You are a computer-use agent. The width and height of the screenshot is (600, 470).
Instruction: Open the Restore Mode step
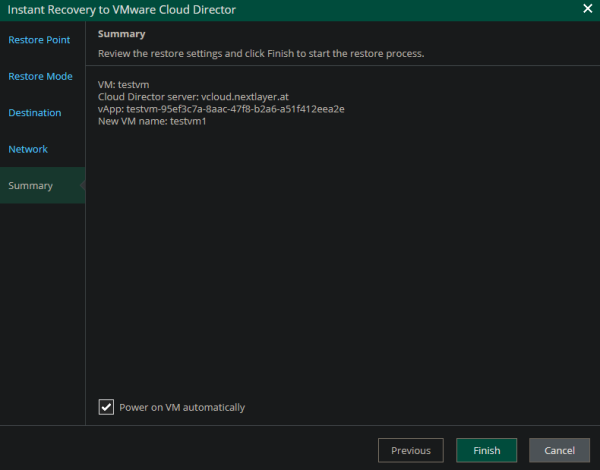[x=40, y=76]
